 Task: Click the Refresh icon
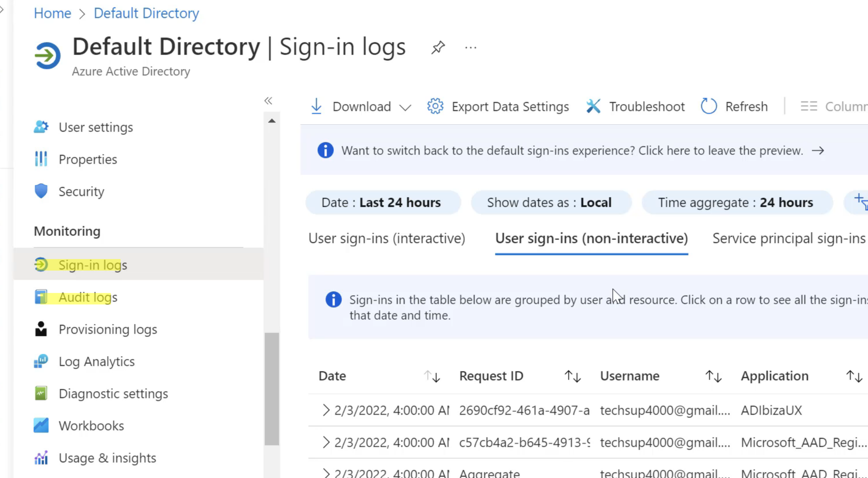pos(709,106)
